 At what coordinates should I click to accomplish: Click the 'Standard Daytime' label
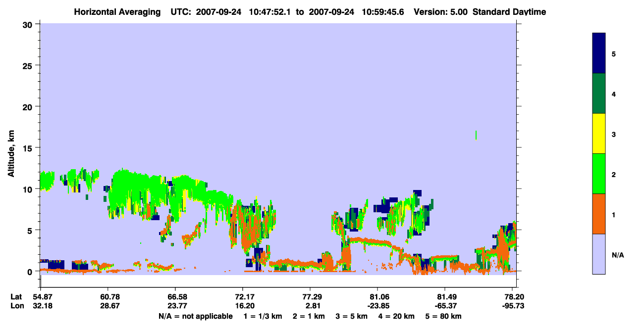pyautogui.click(x=509, y=11)
